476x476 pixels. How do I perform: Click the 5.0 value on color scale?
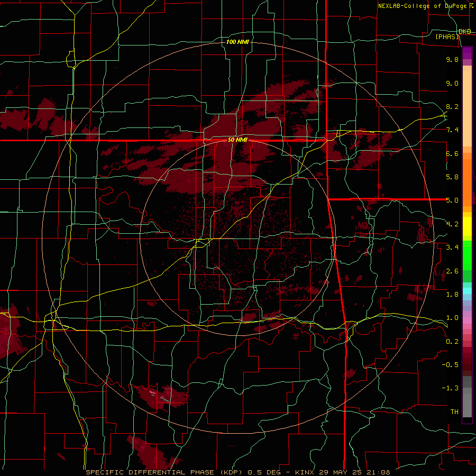point(452,200)
